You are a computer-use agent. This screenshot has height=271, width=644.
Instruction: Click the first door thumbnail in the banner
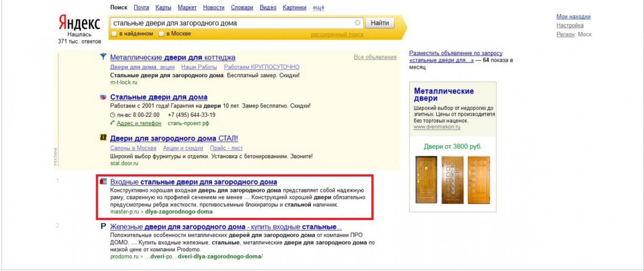tap(426, 180)
